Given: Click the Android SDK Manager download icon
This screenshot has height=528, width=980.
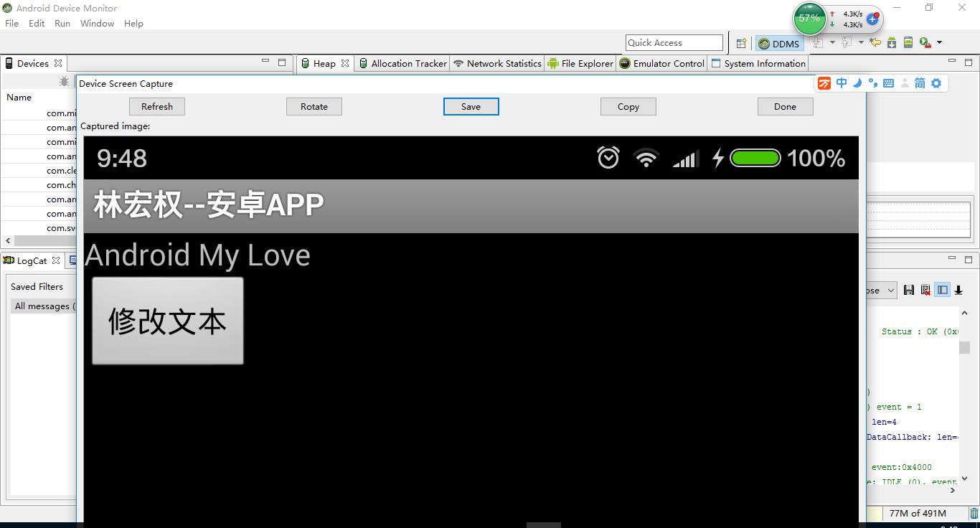Looking at the screenshot, I should coord(892,42).
